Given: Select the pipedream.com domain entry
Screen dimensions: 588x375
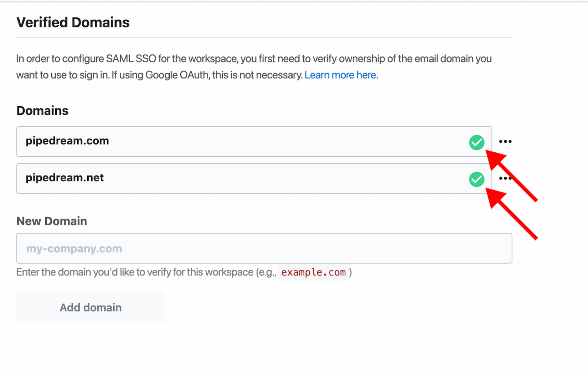Looking at the screenshot, I should click(x=214, y=141).
